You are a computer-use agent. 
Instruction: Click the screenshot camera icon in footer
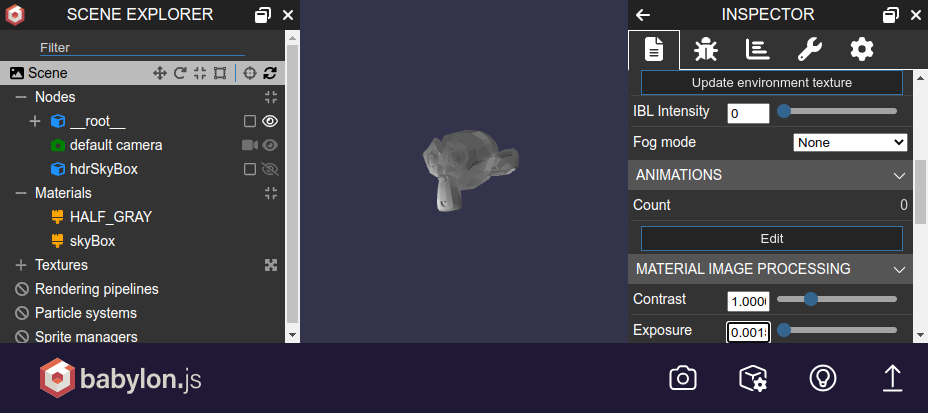click(682, 378)
